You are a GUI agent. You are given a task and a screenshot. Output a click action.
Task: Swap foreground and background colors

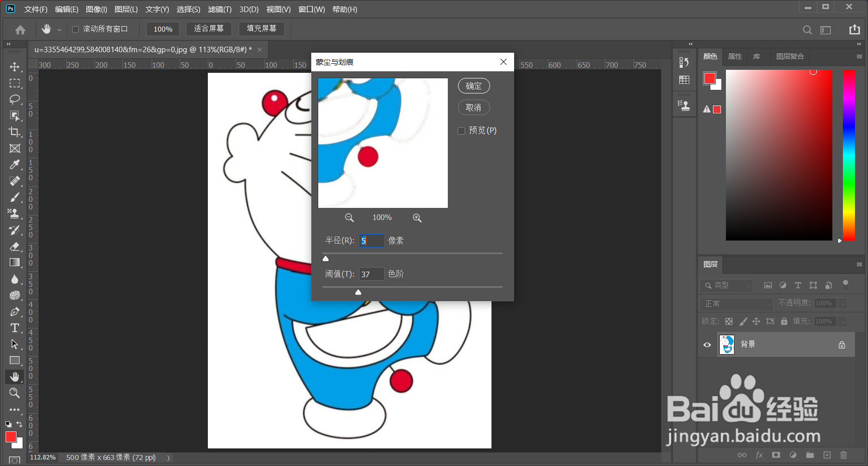(19, 424)
